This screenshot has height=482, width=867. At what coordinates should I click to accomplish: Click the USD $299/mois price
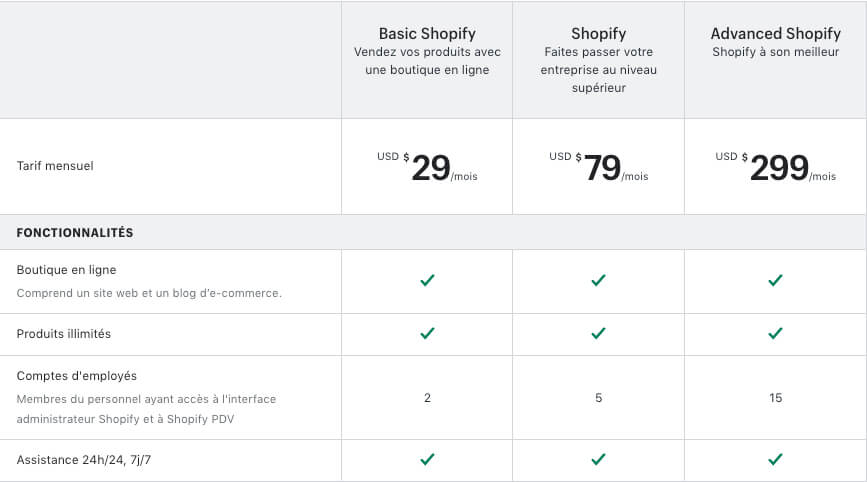pyautogui.click(x=775, y=167)
